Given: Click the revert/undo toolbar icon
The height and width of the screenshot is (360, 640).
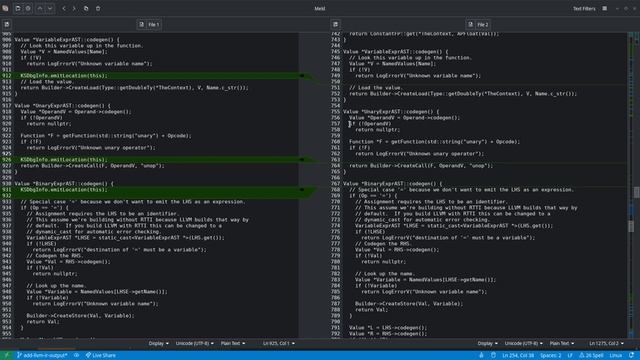Looking at the screenshot, I should click(28, 8).
